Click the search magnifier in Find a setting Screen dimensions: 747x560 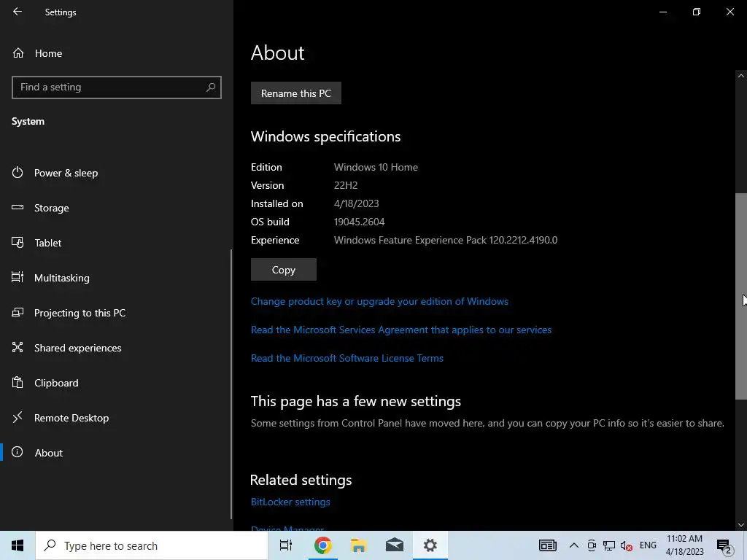coord(211,87)
